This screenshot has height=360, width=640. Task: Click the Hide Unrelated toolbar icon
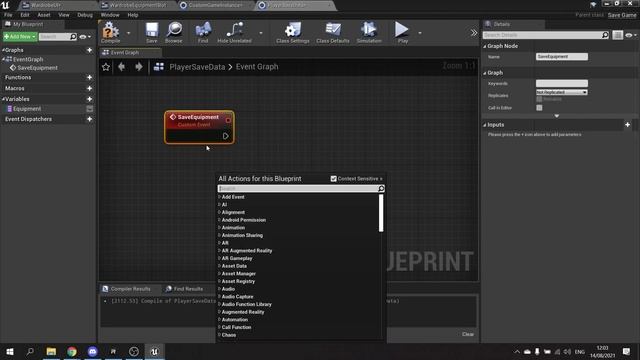[234, 32]
